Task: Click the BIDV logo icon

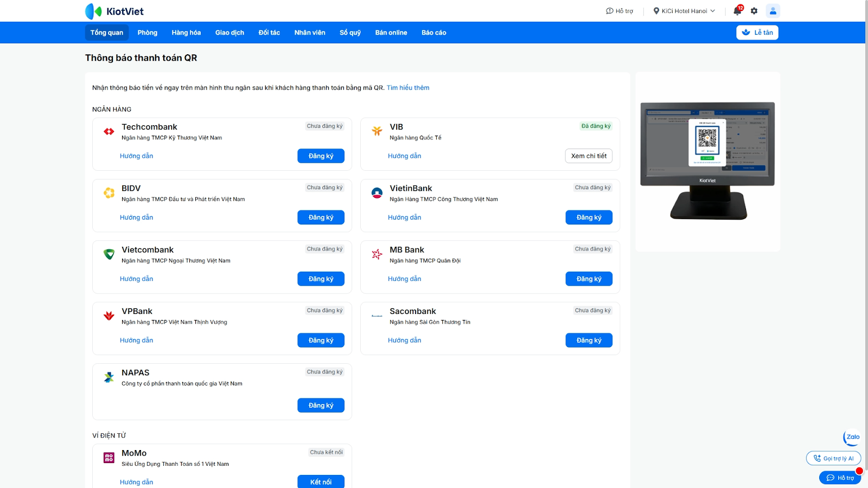Action: [109, 192]
